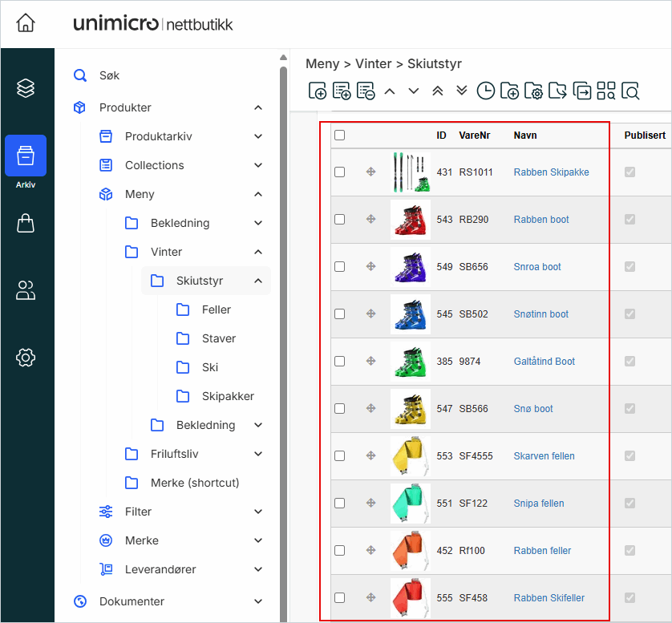Open the settings gear in left sidebar

click(x=26, y=357)
